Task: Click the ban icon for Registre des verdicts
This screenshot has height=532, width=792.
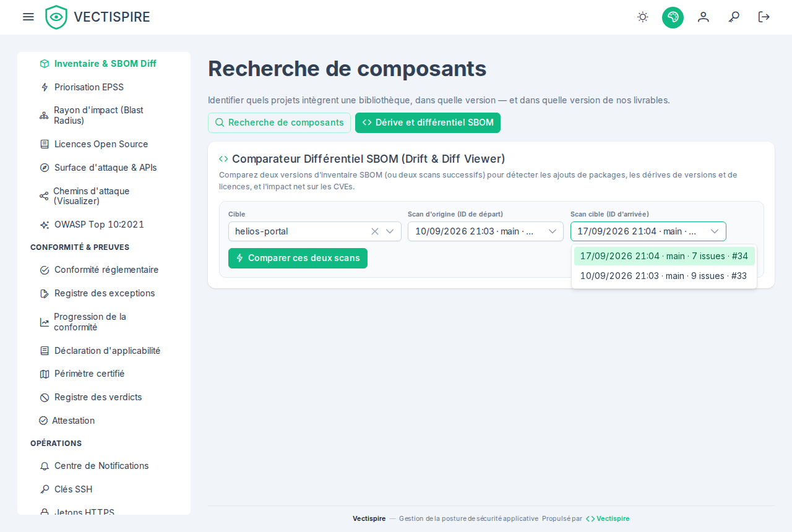Action: click(x=45, y=397)
